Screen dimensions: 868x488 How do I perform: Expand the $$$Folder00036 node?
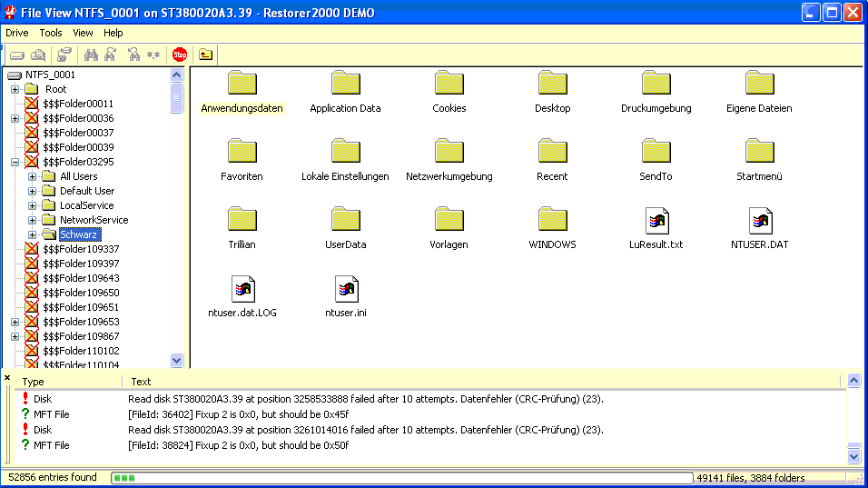[15, 118]
